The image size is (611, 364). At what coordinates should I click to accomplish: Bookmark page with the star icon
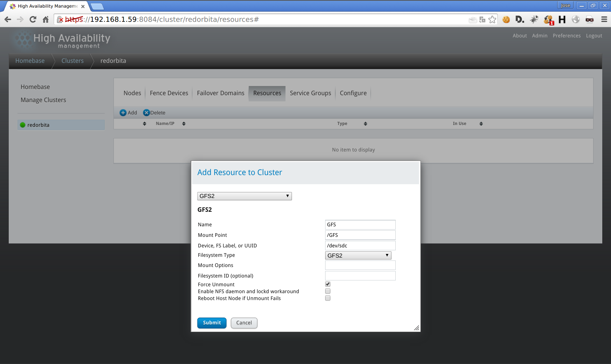pyautogui.click(x=492, y=20)
